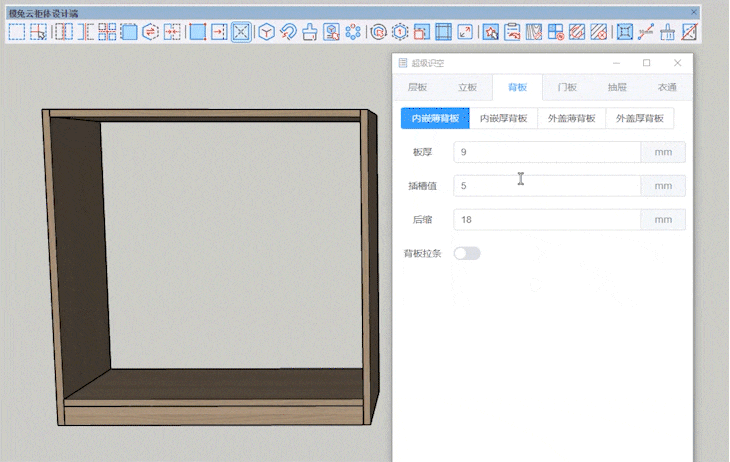Toggle the 背板拉条 switch
This screenshot has width=730, height=462.
(x=467, y=253)
